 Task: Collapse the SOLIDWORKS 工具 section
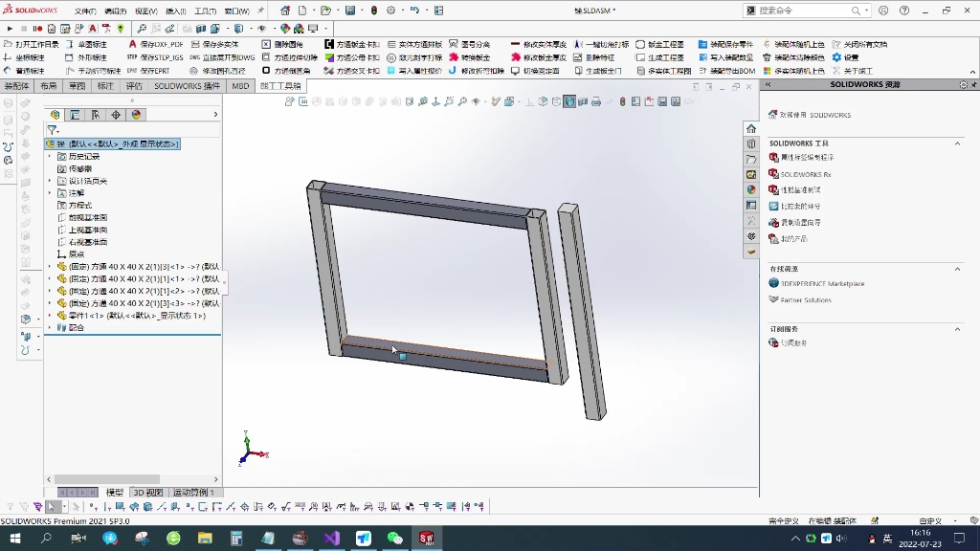(956, 142)
